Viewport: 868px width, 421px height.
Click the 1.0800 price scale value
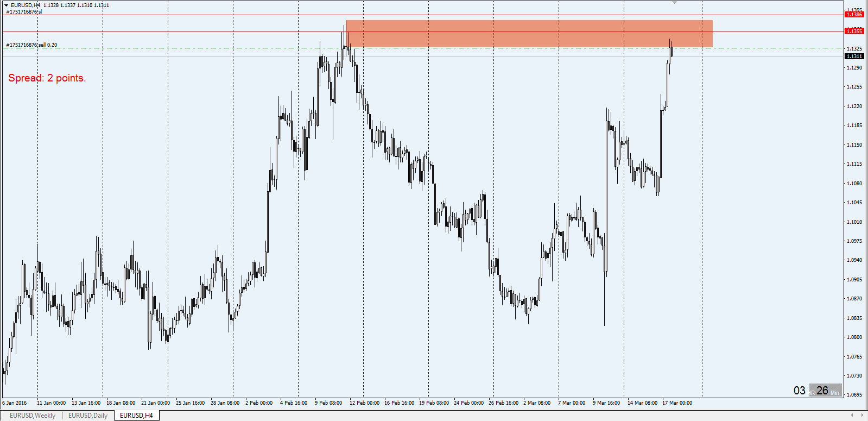coord(854,337)
